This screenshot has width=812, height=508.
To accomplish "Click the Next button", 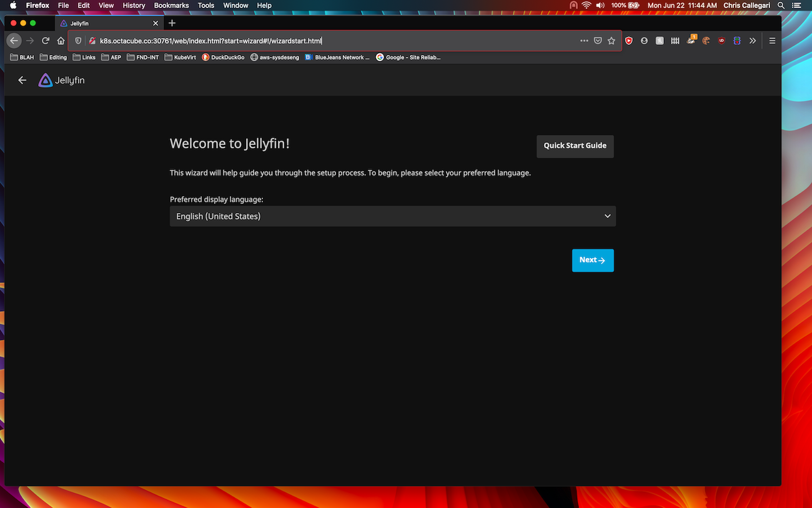I will [593, 261].
